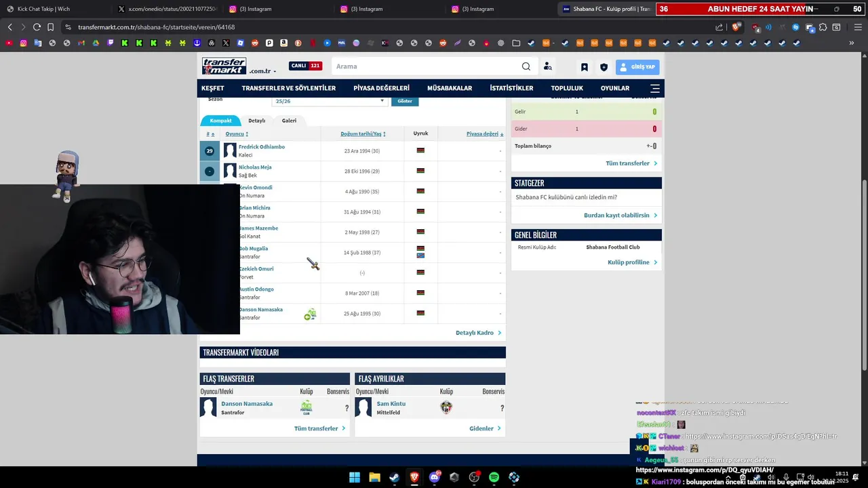The image size is (868, 488).
Task: Open Tüm transferler link under Toplam bilanço
Action: pos(631,163)
